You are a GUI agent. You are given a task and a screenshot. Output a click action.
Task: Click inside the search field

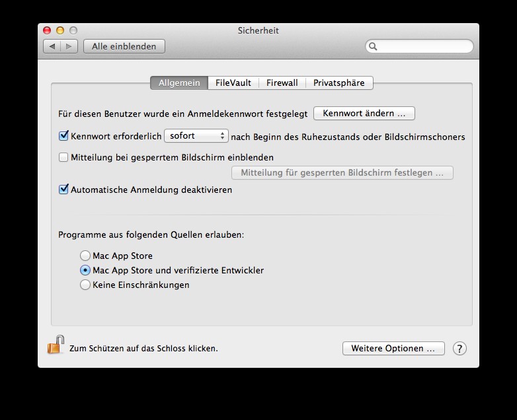point(424,47)
